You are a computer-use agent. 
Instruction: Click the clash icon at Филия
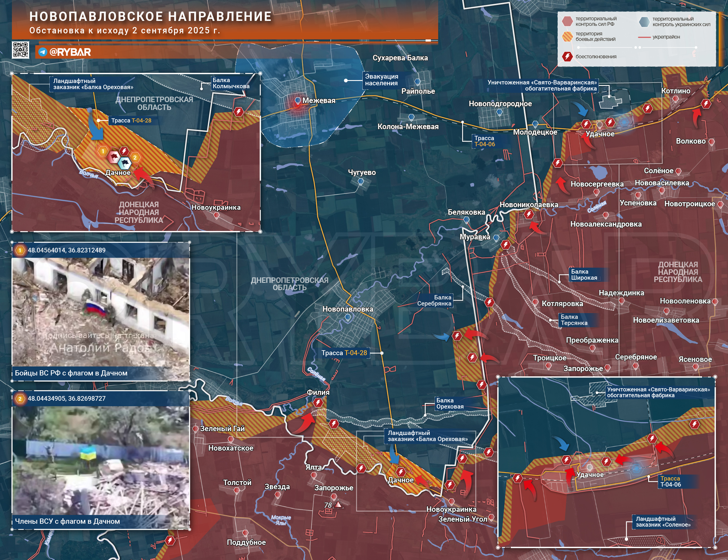[318, 403]
